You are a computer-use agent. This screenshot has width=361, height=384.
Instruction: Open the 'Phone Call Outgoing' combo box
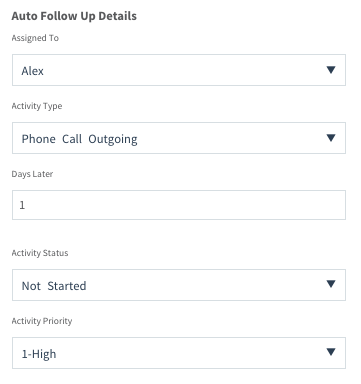point(179,138)
